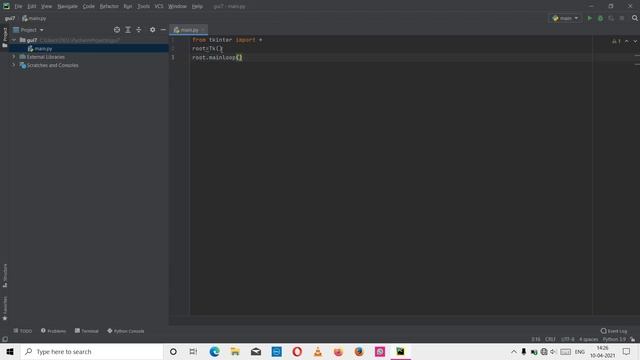This screenshot has width=640, height=360.
Task: Hide the Project tool window with minus
Action: pos(163,30)
